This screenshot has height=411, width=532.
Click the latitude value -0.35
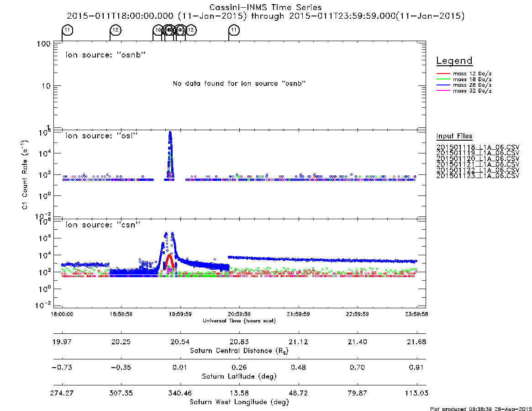coord(121,368)
